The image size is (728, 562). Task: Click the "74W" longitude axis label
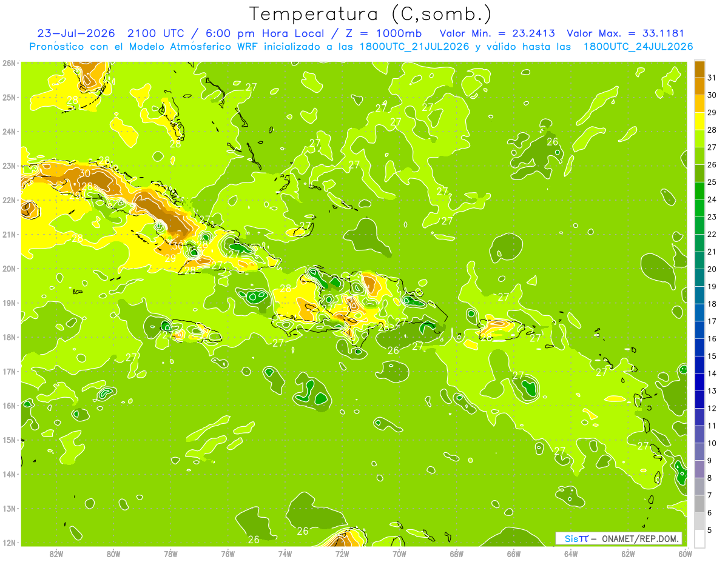285,554
